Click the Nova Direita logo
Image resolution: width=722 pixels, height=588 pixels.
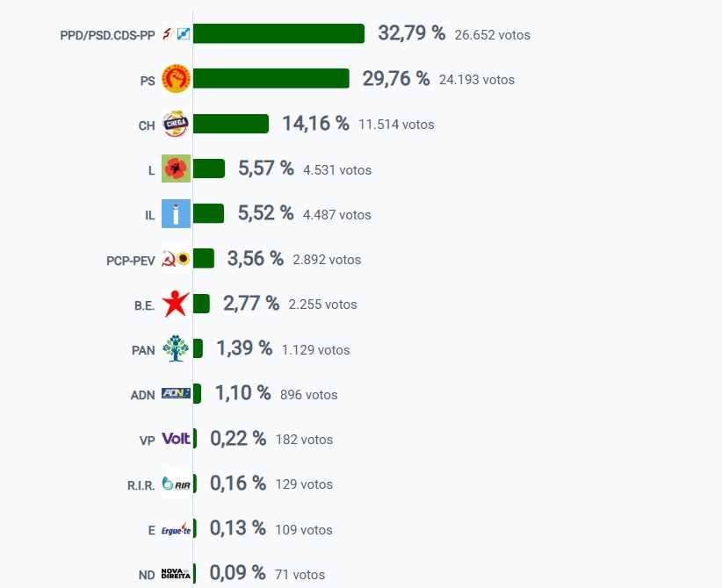point(176,574)
